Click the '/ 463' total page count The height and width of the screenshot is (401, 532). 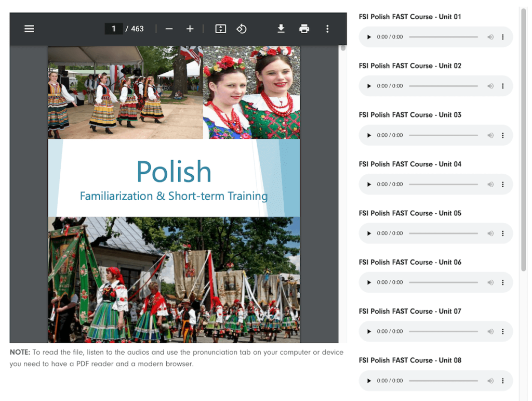click(135, 29)
